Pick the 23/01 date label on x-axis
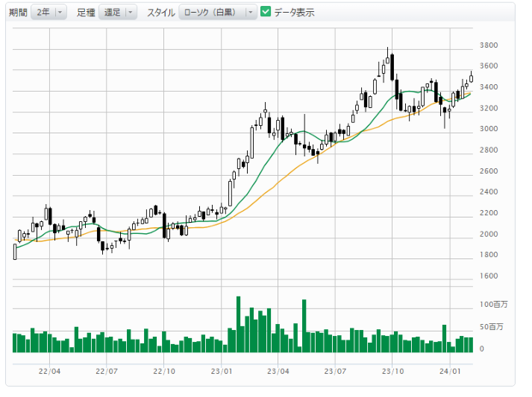532x397 pixels. 221,371
